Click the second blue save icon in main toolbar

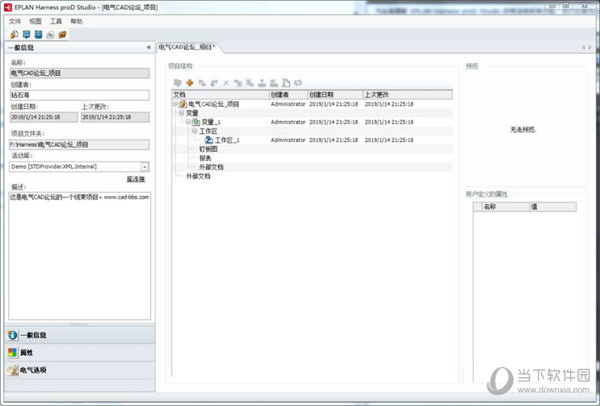[x=38, y=34]
